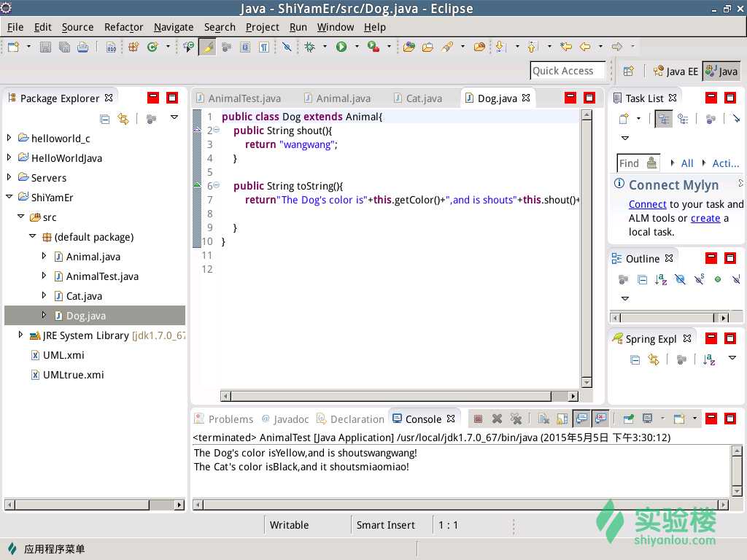Collapse the src folder
Screen dimensions: 747x560
[20, 216]
